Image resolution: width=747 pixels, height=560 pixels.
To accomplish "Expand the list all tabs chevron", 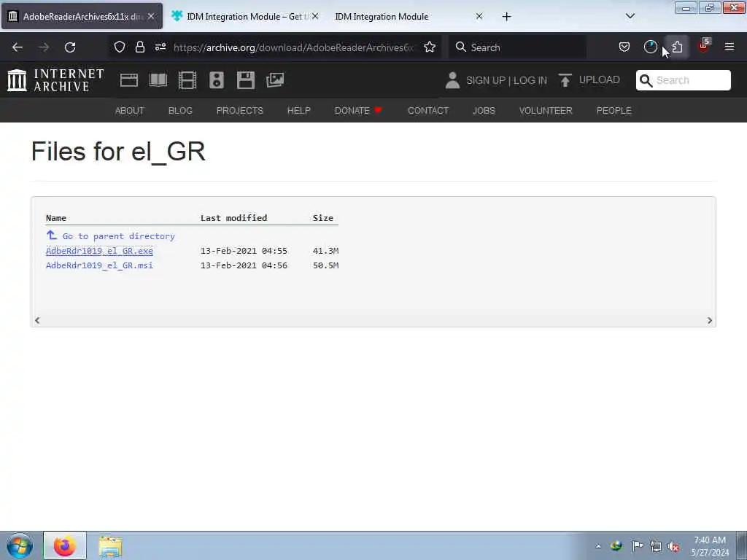I will 630,16.
